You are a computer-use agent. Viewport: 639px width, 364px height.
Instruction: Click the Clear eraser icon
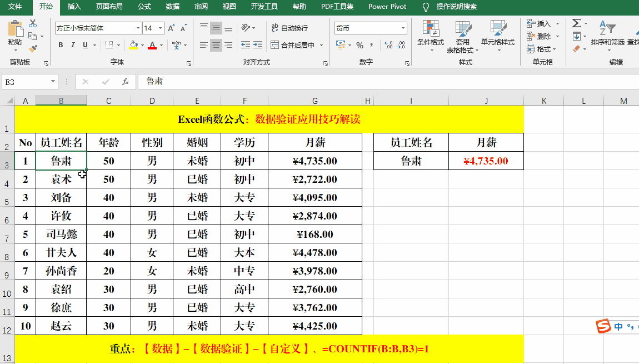tap(577, 49)
